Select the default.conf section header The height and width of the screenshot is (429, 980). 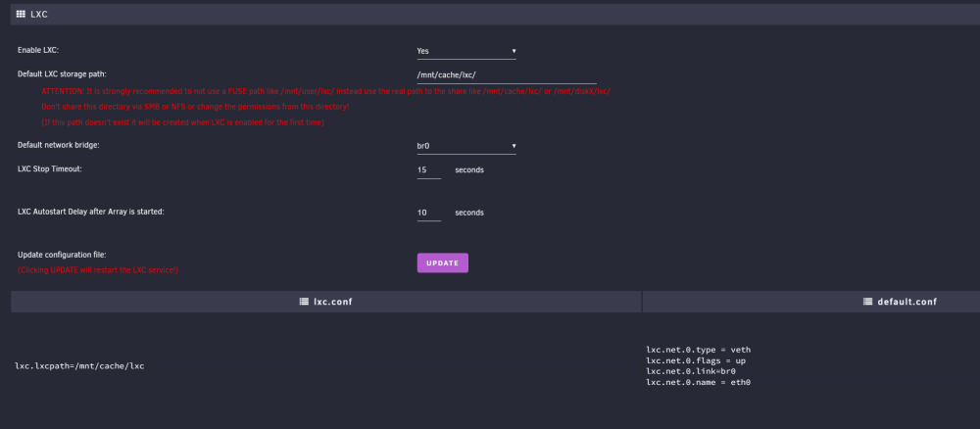[x=811, y=302]
